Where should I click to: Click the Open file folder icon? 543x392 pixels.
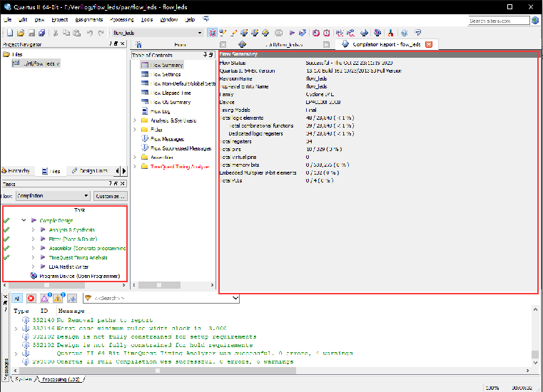pyautogui.click(x=21, y=33)
